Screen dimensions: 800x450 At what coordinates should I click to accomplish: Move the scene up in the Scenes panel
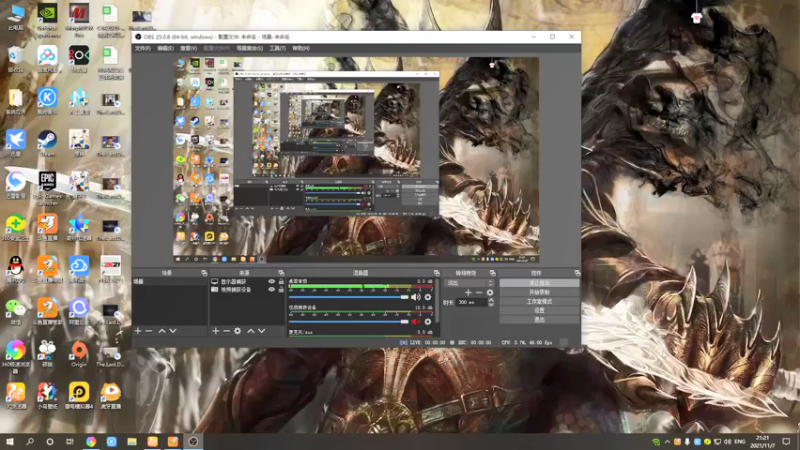pyautogui.click(x=162, y=331)
